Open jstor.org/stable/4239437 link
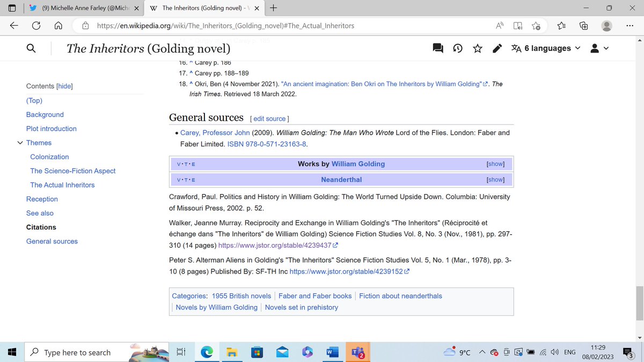The height and width of the screenshot is (362, 644). 278,246
